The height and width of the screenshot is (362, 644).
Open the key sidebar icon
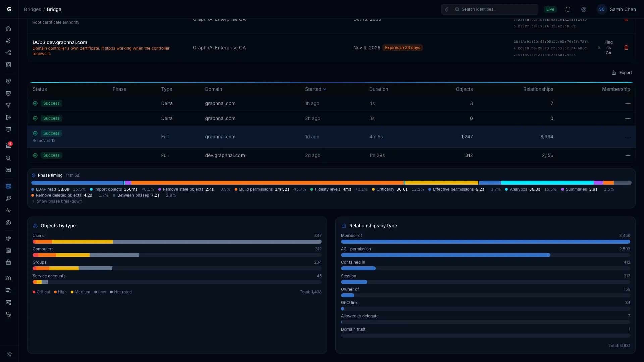click(x=8, y=198)
